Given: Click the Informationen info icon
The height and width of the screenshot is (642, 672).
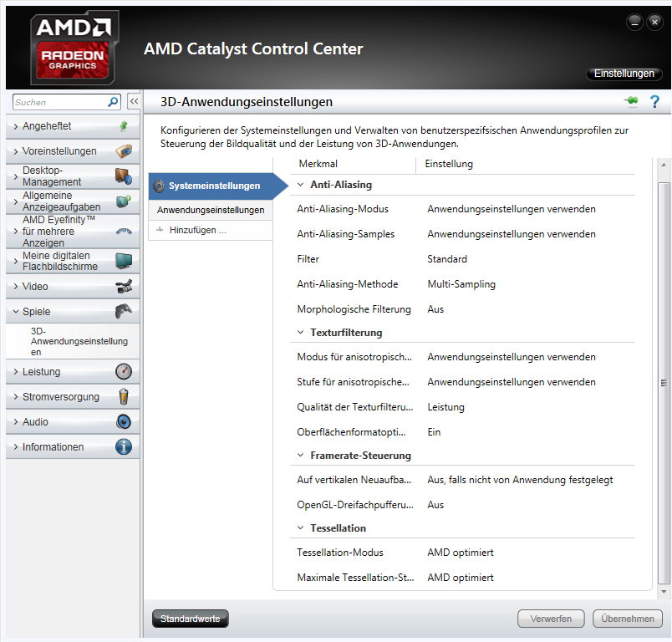Looking at the screenshot, I should click(x=124, y=446).
